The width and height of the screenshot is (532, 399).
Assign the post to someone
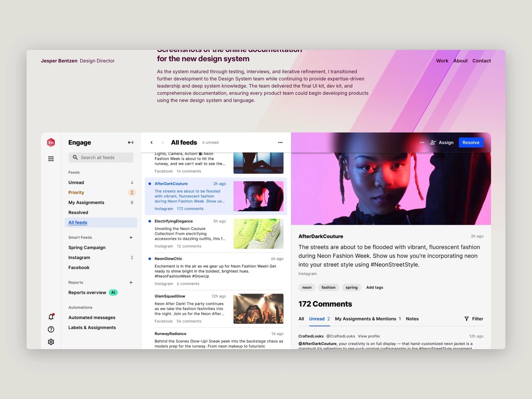point(442,142)
